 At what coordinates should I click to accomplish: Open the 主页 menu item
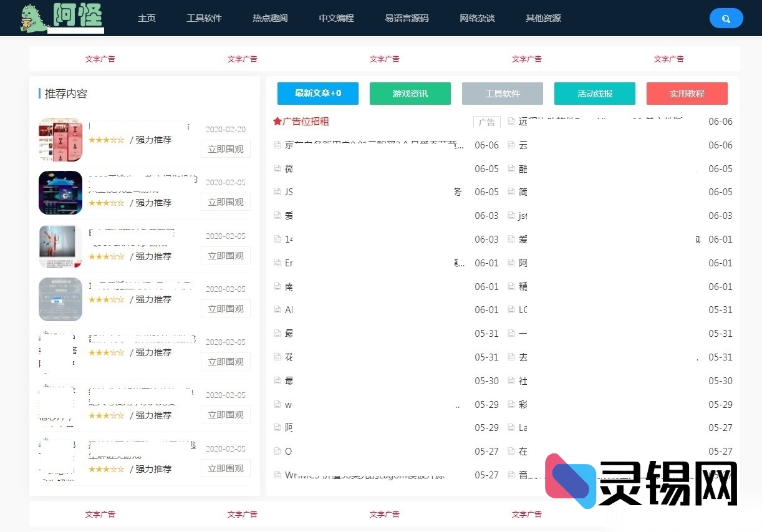(147, 18)
